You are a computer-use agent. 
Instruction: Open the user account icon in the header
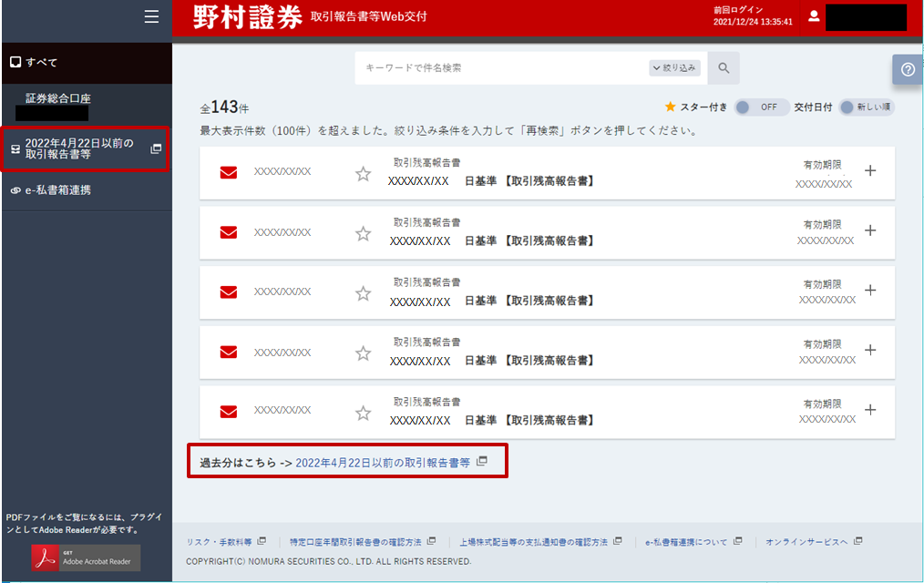(814, 16)
